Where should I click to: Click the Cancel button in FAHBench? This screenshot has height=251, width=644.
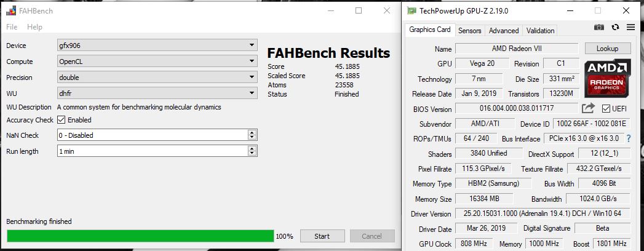pos(372,236)
